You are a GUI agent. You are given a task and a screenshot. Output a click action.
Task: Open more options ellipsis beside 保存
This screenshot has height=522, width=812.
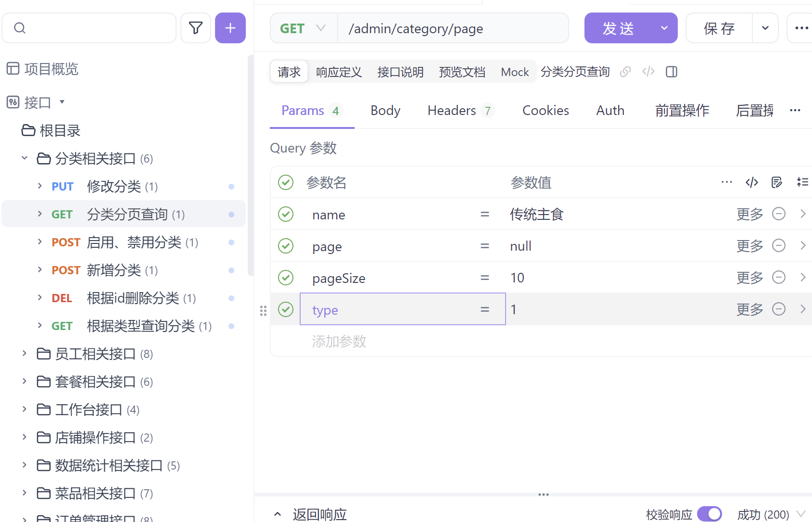(801, 28)
